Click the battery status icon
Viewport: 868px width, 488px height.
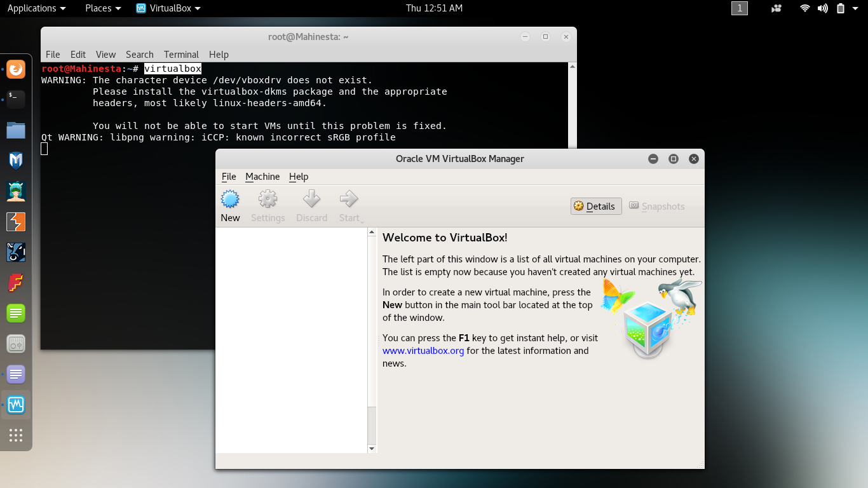[841, 8]
